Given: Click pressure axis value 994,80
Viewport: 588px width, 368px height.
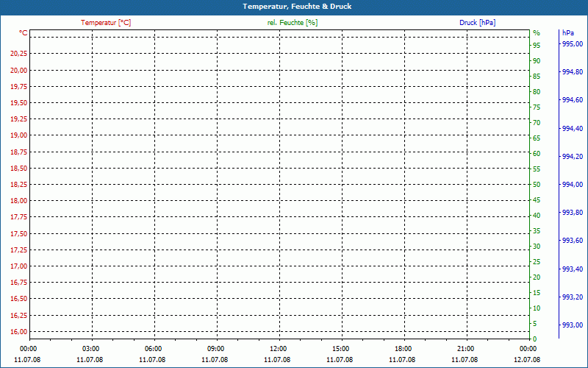Looking at the screenshot, I should tap(573, 72).
